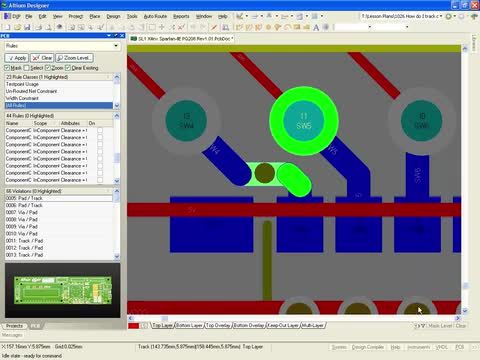Image resolution: width=480 pixels, height=360 pixels.
Task: Save the file with the floppy icon
Action: coord(27,27)
